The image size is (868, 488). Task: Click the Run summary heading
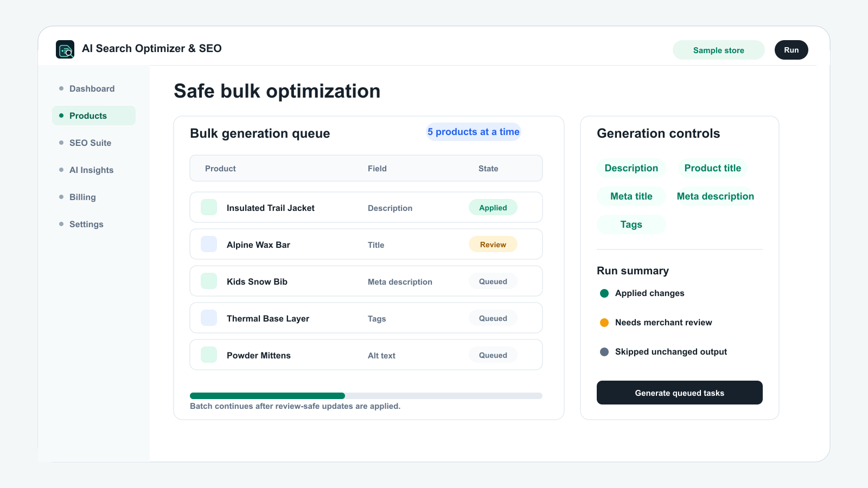[x=633, y=271]
